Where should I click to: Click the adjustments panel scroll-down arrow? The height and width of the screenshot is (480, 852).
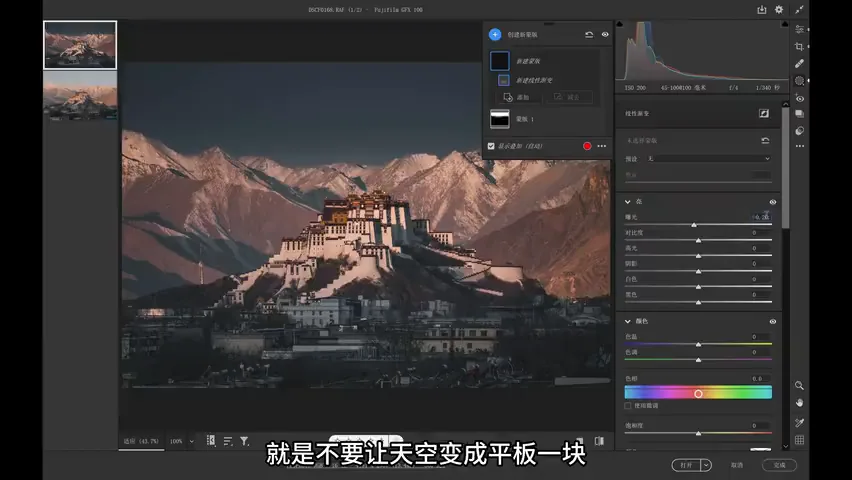click(x=785, y=446)
